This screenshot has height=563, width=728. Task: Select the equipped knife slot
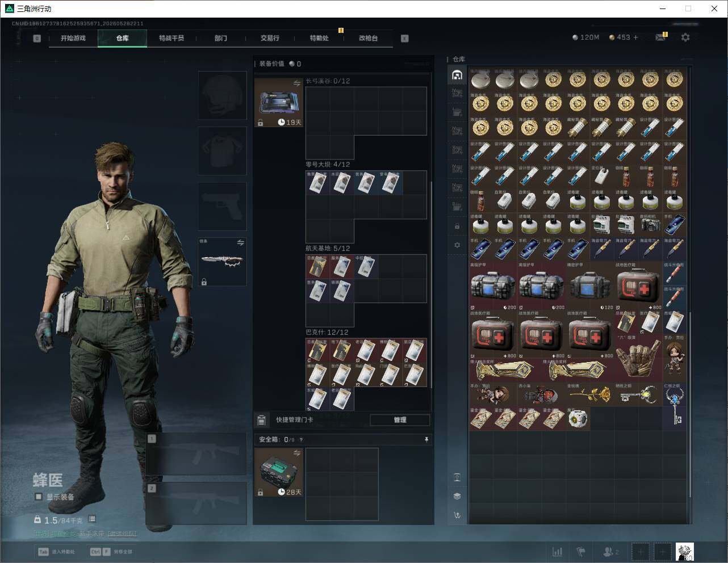pyautogui.click(x=223, y=262)
